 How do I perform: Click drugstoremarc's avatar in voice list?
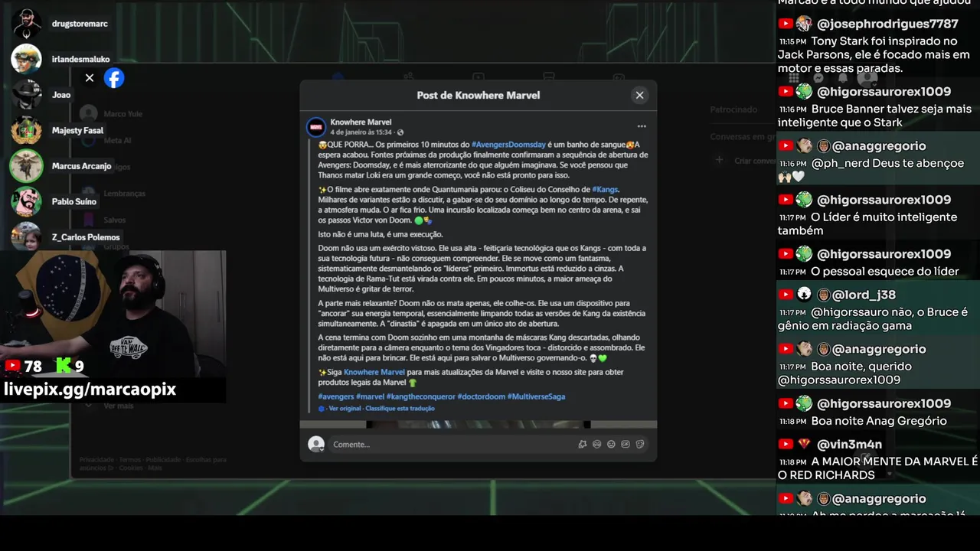[27, 24]
